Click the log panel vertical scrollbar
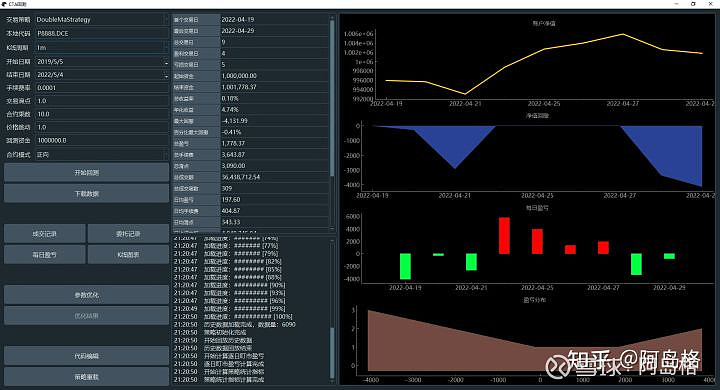 pyautogui.click(x=332, y=310)
